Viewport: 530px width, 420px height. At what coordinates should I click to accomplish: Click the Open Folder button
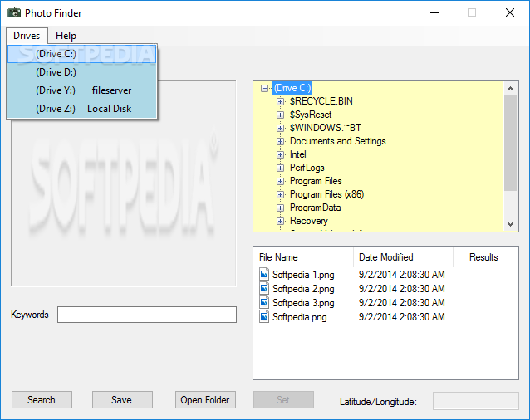point(205,400)
